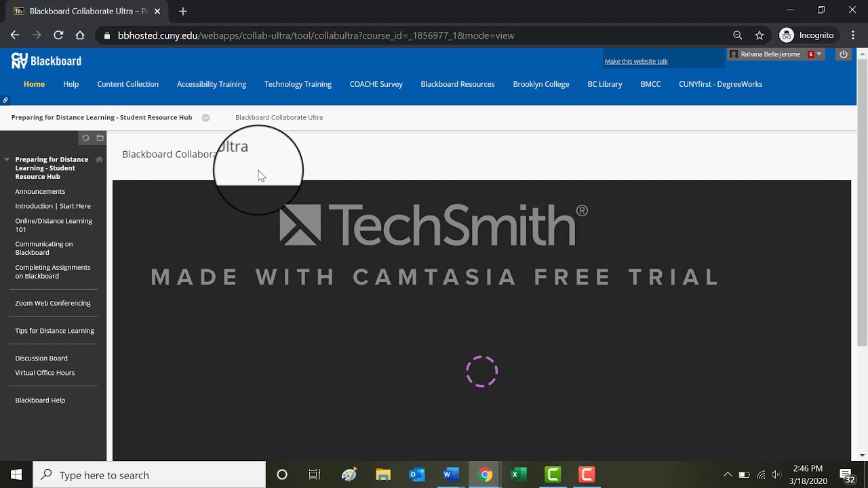This screenshot has width=868, height=488.
Task: Click the browser forward arrow
Action: [x=37, y=35]
